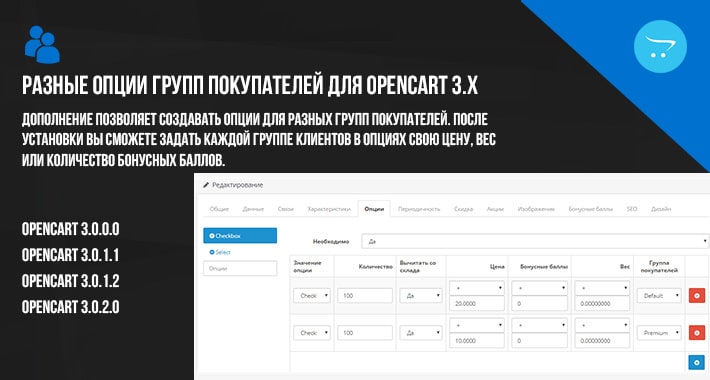Open subtract stock dropdown in Premium row
Viewport: 710px width, 380px height.
421,333
